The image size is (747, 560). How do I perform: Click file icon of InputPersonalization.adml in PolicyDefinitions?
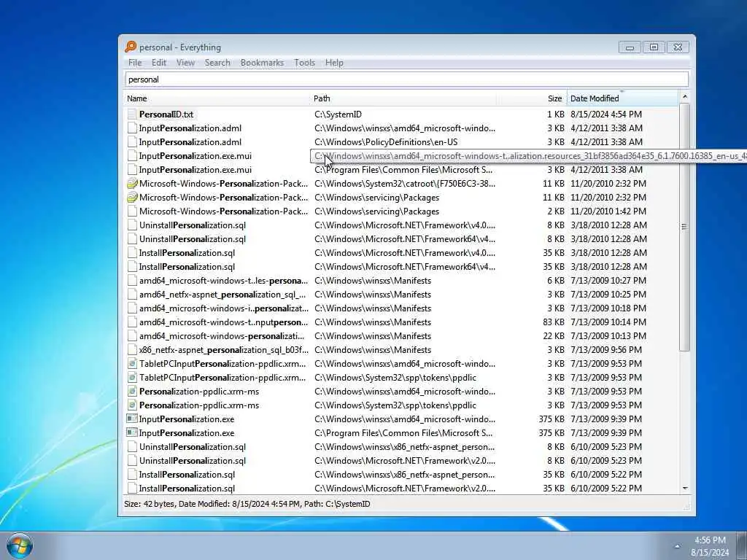pos(132,142)
